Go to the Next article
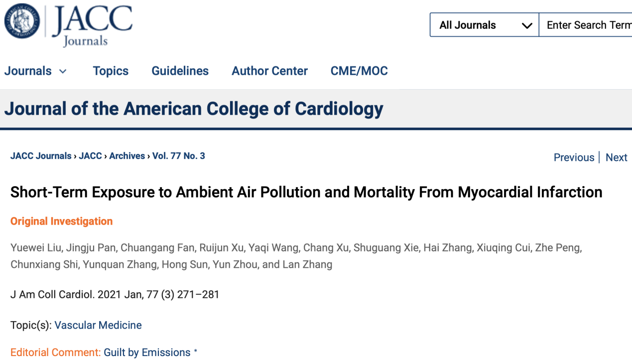This screenshot has height=364, width=632. pyautogui.click(x=616, y=157)
